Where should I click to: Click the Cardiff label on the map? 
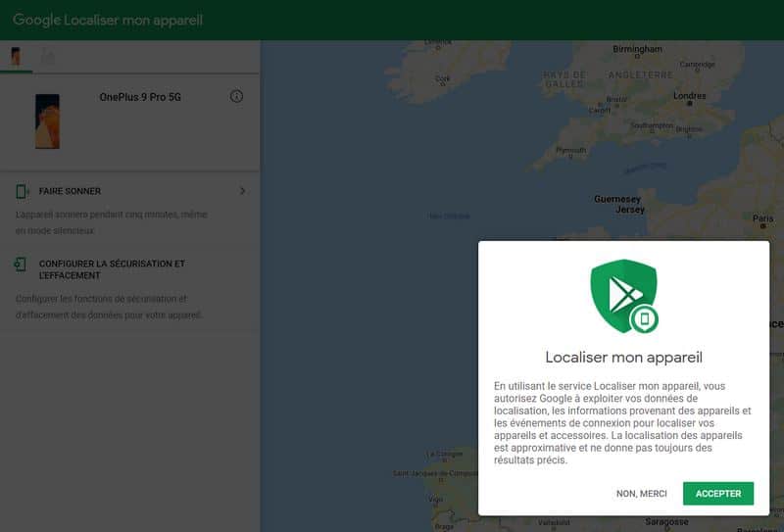tap(599, 111)
